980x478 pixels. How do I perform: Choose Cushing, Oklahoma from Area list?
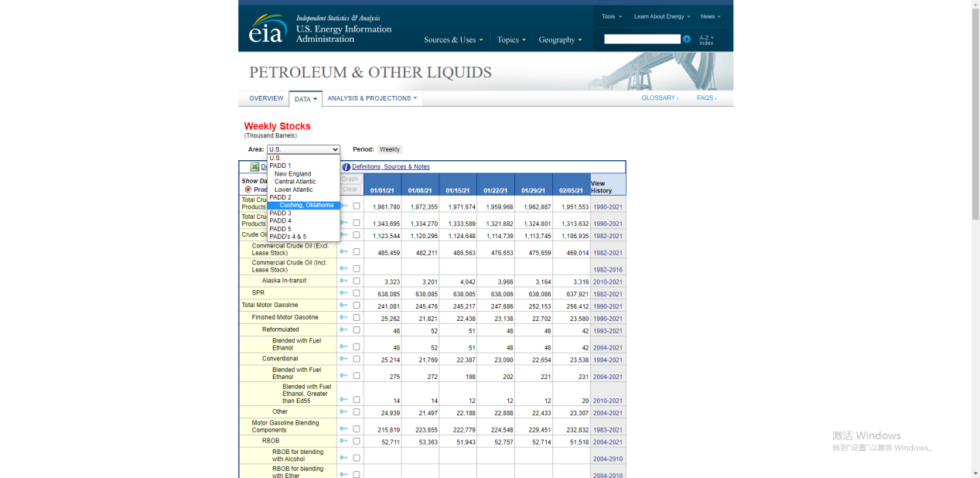pyautogui.click(x=306, y=205)
